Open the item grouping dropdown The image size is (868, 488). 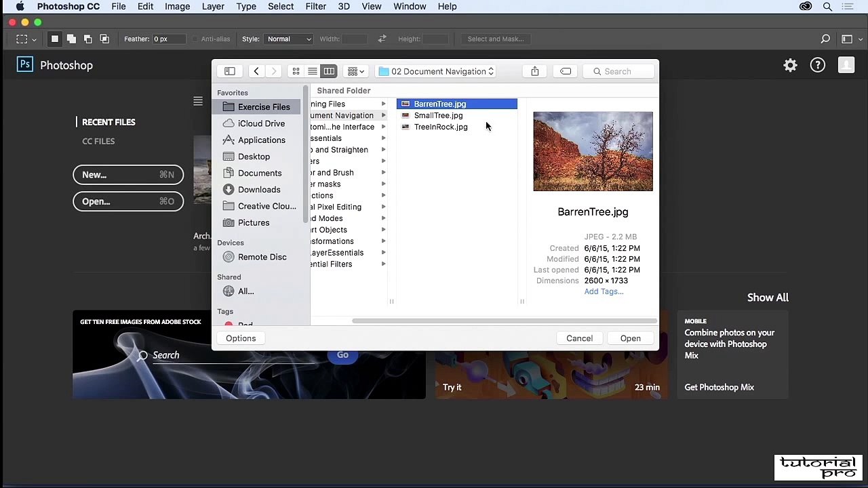pyautogui.click(x=355, y=71)
